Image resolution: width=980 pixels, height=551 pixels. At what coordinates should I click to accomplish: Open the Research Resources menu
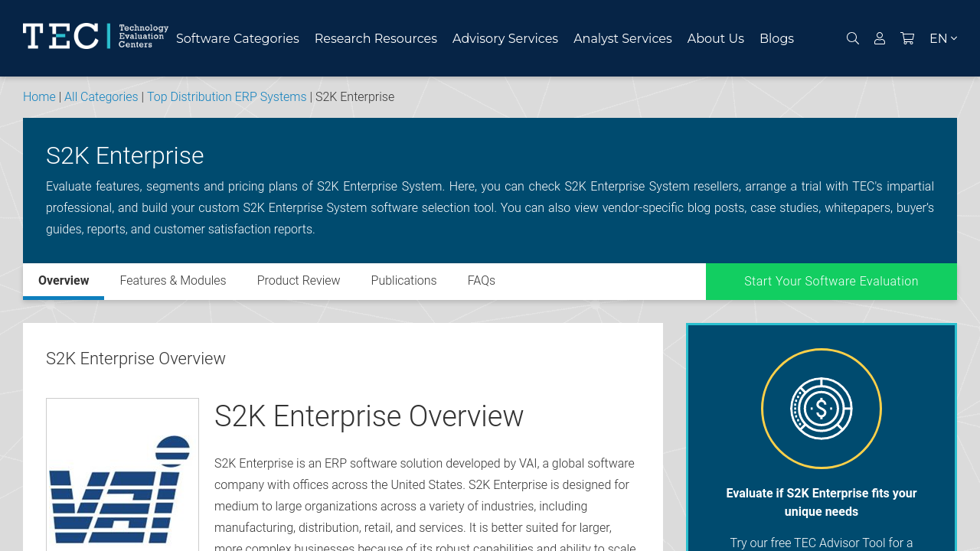pyautogui.click(x=375, y=38)
